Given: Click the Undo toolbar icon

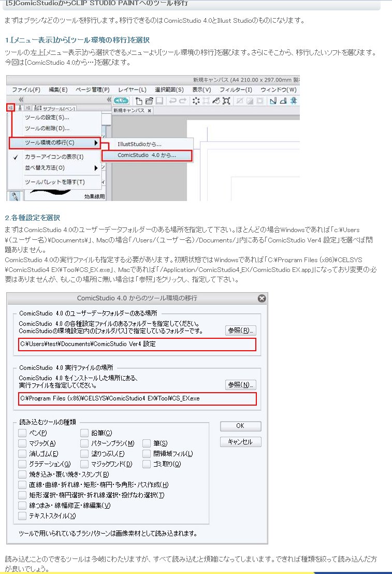Looking at the screenshot, I should pyautogui.click(x=173, y=101).
